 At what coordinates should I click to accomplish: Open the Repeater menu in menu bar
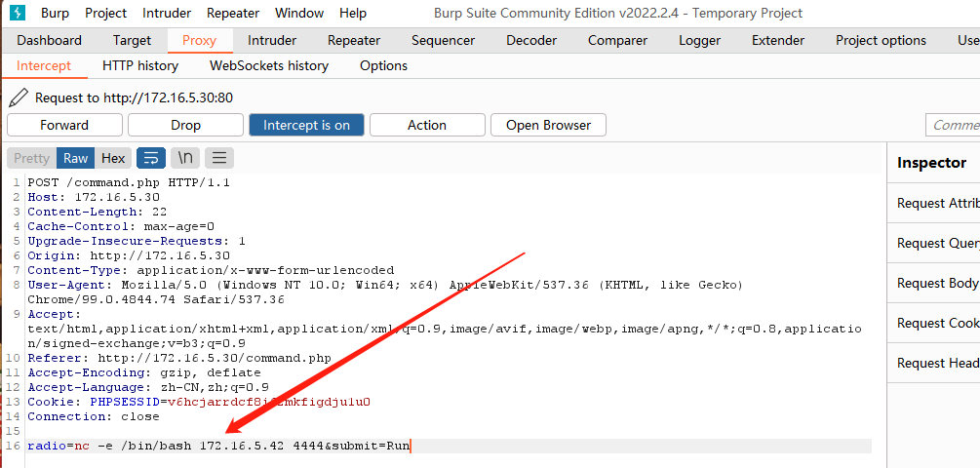233,13
